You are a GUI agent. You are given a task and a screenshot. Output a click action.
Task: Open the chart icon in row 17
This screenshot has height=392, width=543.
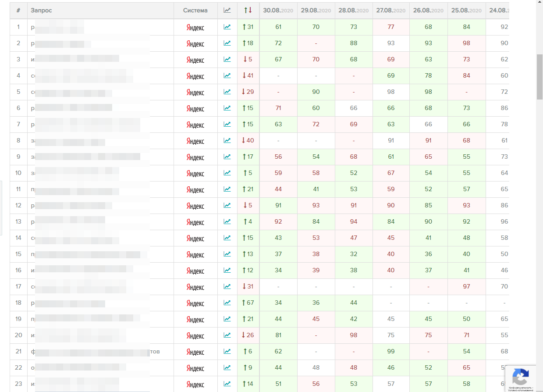(227, 286)
